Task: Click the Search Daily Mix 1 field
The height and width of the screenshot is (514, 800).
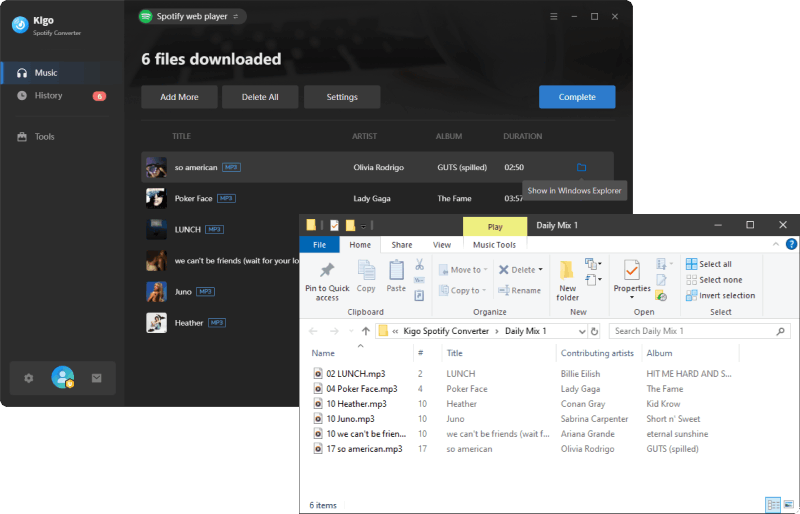Action: [699, 331]
